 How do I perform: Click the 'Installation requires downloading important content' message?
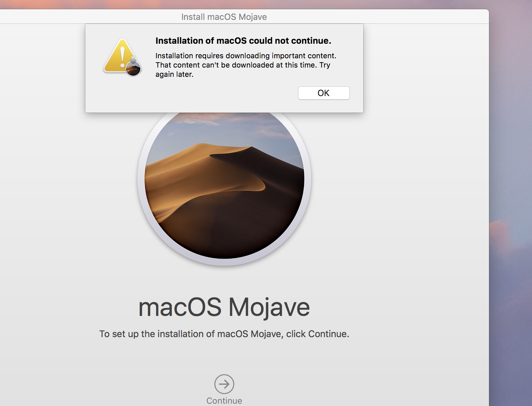(246, 65)
